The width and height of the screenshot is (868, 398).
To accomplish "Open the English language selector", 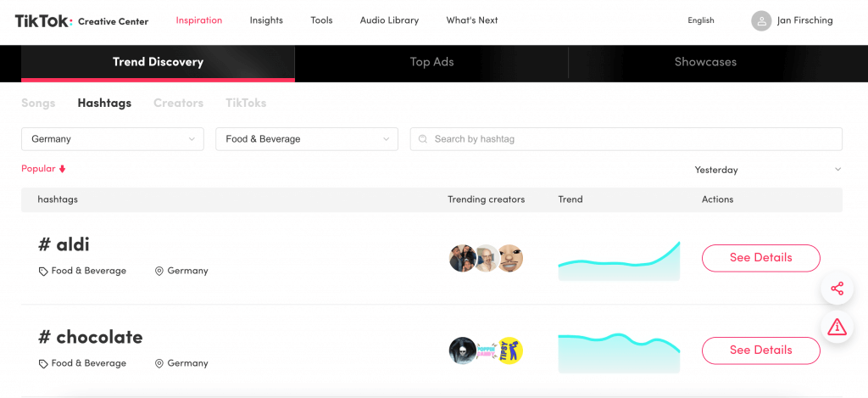I will (701, 20).
